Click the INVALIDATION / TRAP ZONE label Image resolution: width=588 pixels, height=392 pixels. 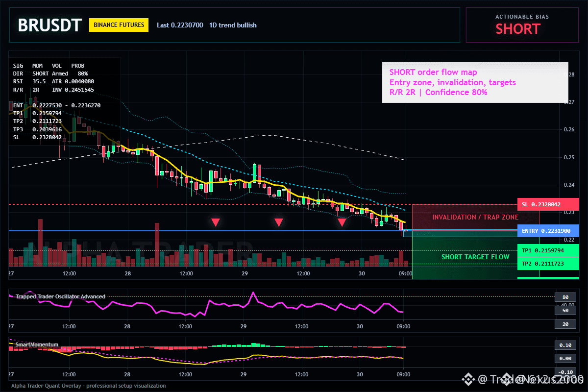[475, 217]
